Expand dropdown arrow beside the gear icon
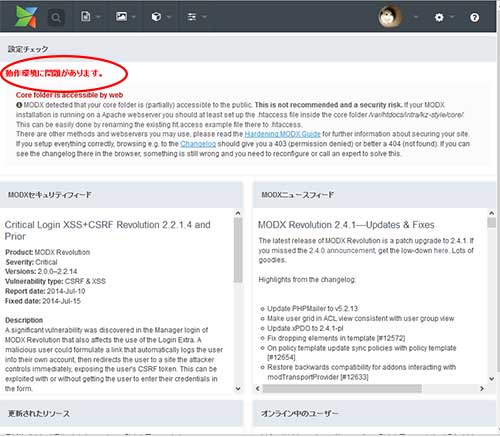Image resolution: width=500 pixels, height=437 pixels. click(x=452, y=17)
